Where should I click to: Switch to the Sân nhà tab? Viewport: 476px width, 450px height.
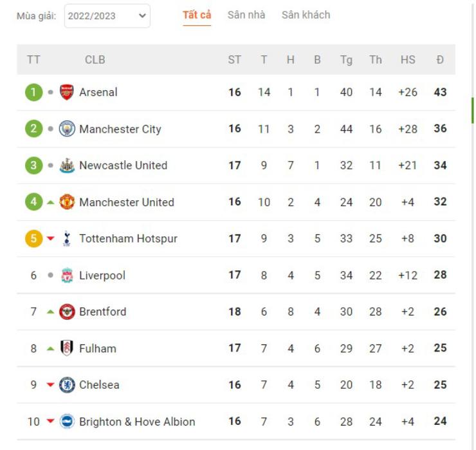pos(246,15)
